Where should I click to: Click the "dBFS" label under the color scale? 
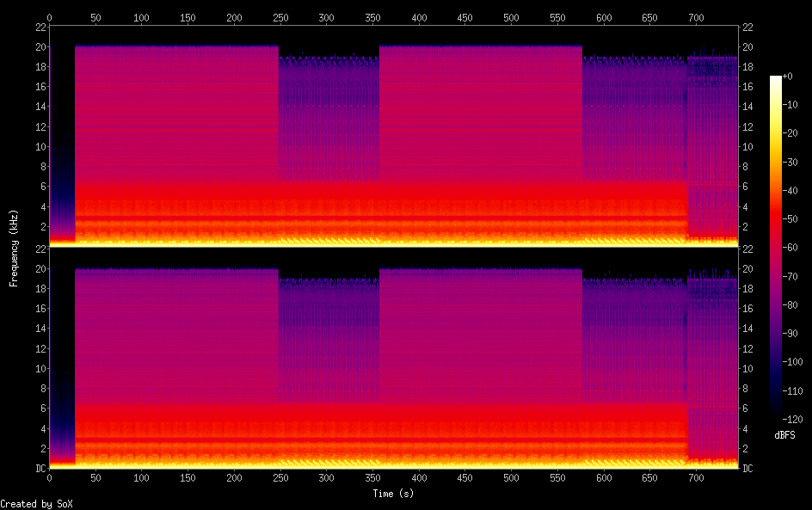click(784, 436)
